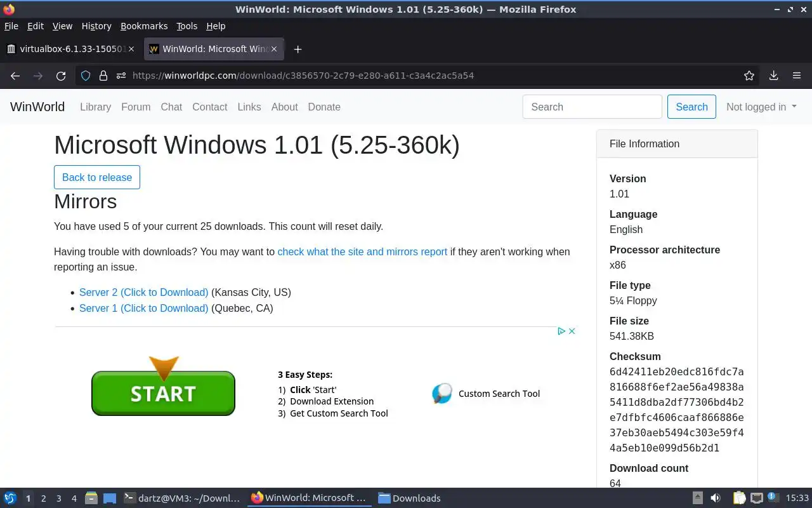
Task: Switch to the Downloads file manager window
Action: coord(409,498)
